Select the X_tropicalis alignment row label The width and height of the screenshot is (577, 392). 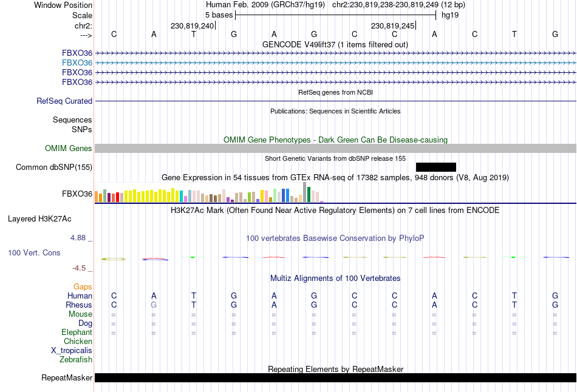click(x=72, y=351)
